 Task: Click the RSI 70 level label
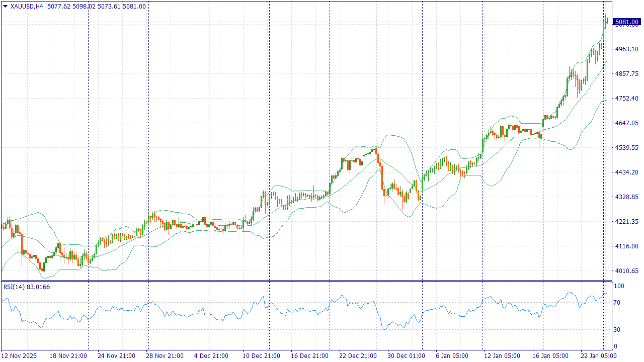tap(617, 303)
